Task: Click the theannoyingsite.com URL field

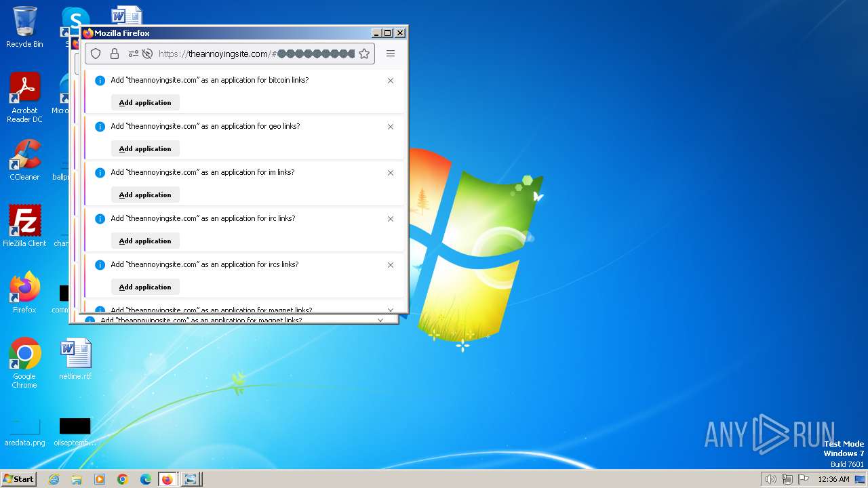Action: (256, 54)
